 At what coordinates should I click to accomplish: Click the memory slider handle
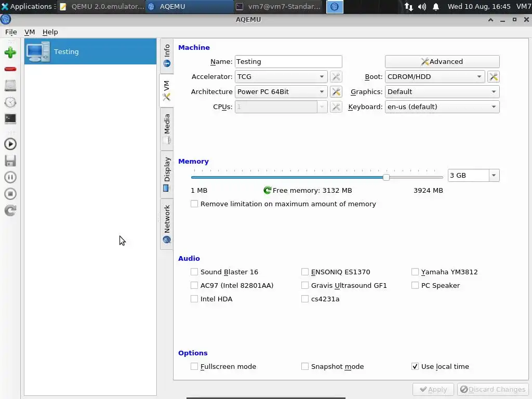pos(386,177)
